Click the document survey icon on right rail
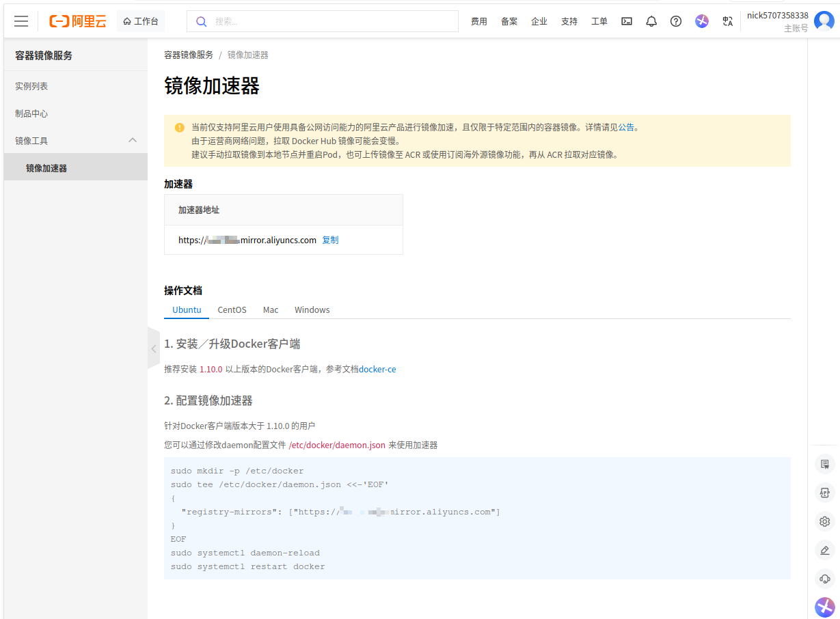The height and width of the screenshot is (619, 840). point(825,465)
